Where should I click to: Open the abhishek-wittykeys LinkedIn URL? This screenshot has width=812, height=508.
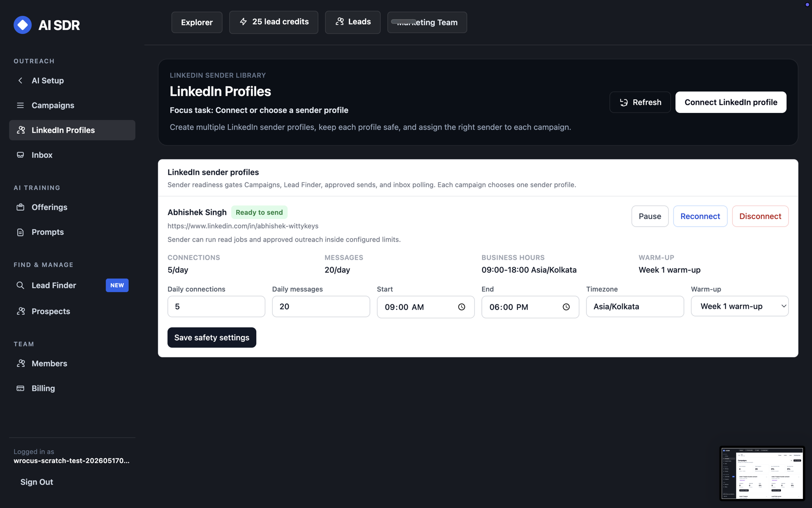(243, 226)
